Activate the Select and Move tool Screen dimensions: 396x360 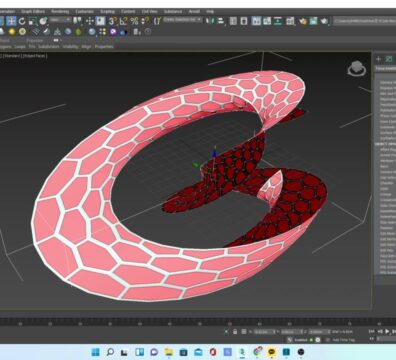(11, 21)
